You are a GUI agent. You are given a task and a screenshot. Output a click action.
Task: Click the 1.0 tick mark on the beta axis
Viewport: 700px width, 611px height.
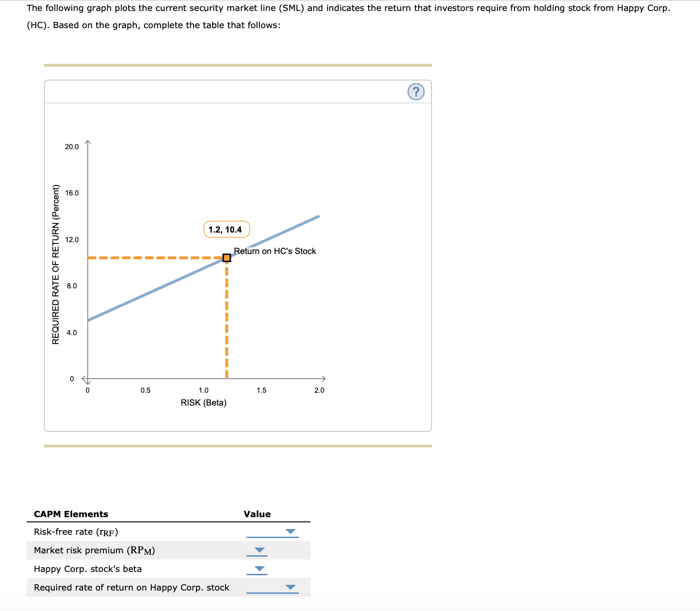tap(204, 390)
